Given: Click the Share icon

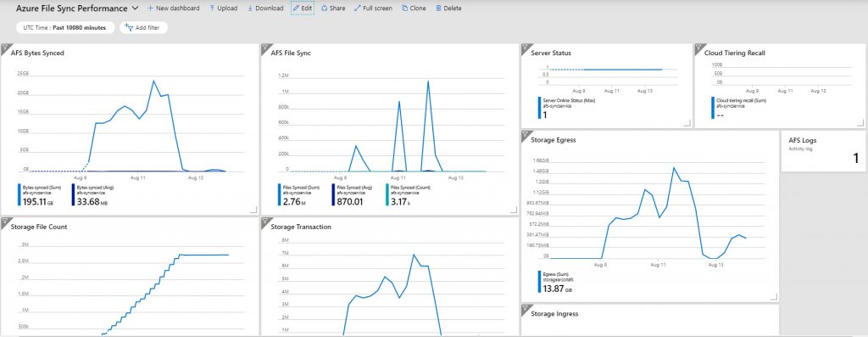Looking at the screenshot, I should coord(325,8).
